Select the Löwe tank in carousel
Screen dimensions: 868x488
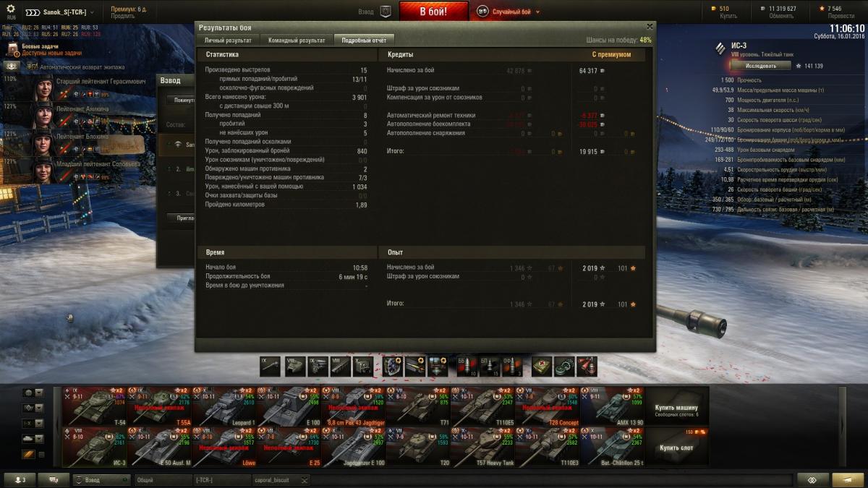(224, 447)
